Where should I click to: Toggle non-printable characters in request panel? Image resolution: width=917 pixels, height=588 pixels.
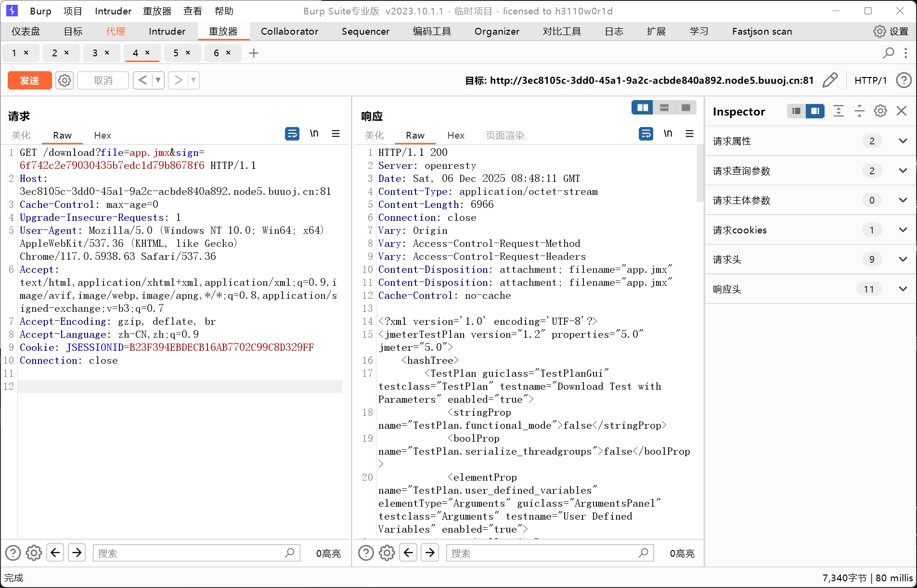click(314, 134)
